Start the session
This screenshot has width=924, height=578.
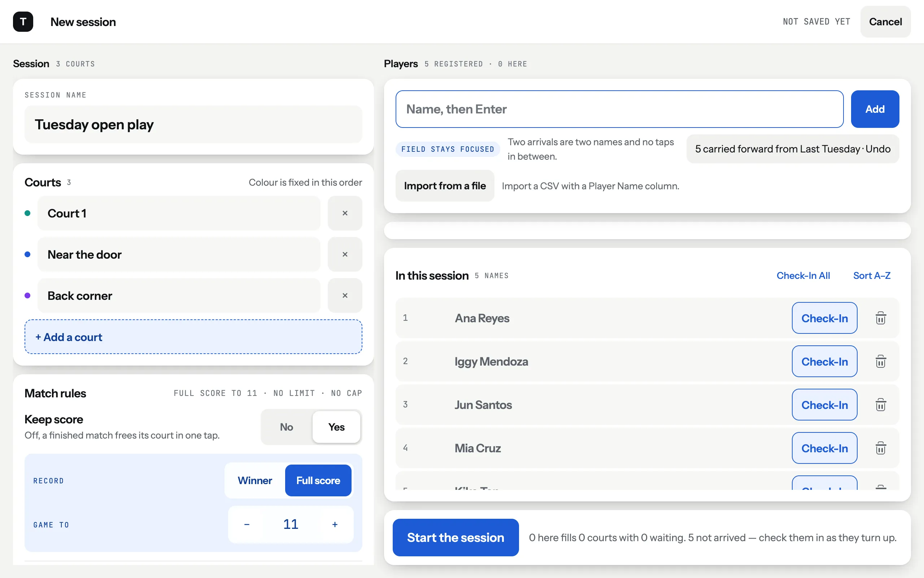click(x=456, y=538)
